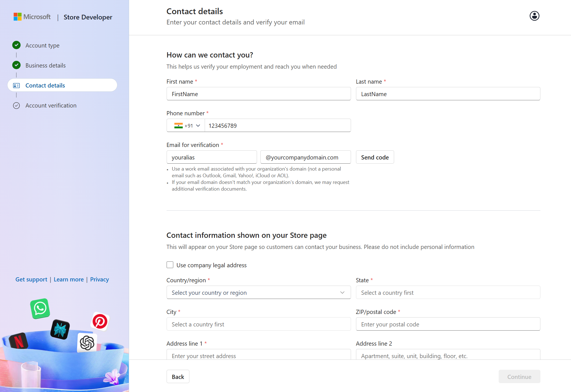Click the Back button
This screenshot has width=571, height=392.
[x=178, y=376]
